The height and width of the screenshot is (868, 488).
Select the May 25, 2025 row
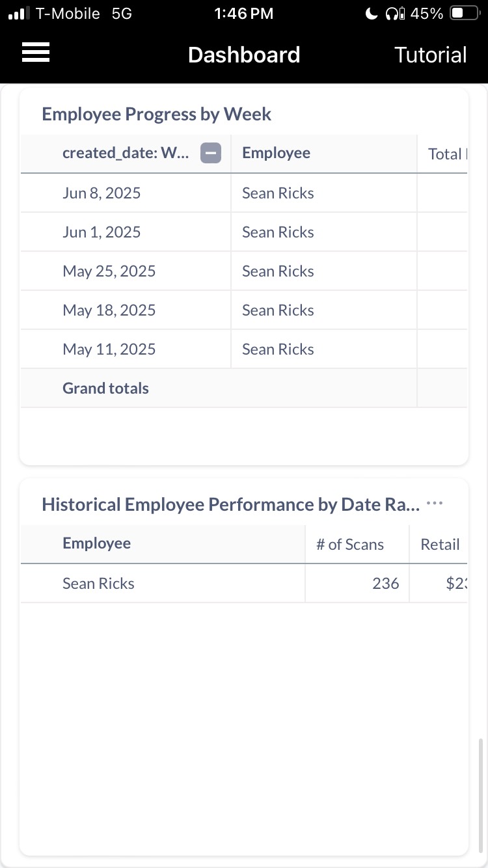(x=109, y=271)
